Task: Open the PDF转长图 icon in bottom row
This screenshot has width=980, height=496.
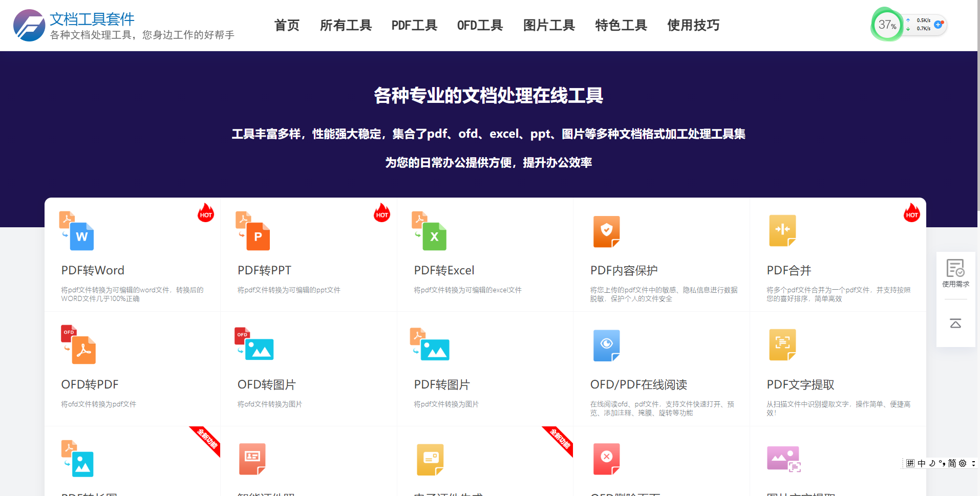Action: [77, 458]
